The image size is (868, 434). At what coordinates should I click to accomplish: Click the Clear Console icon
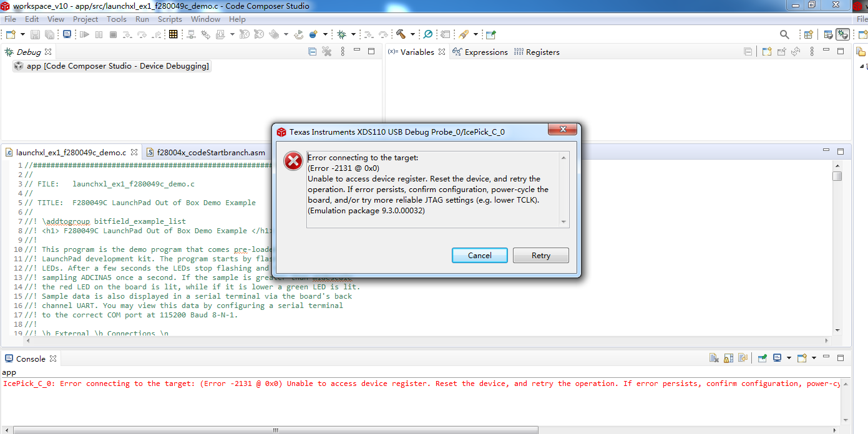click(714, 358)
